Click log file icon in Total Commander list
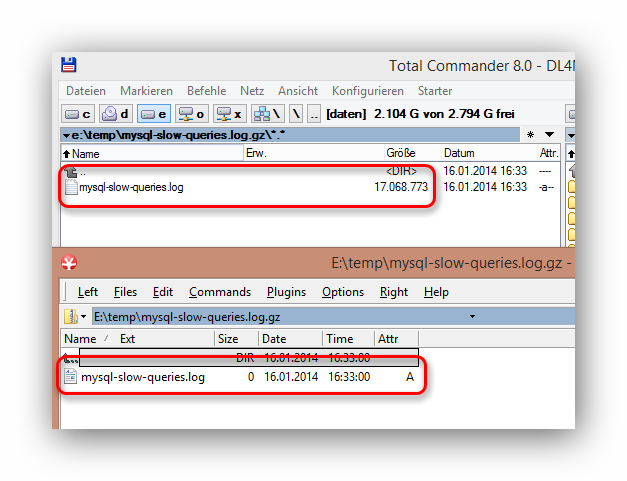 click(71, 187)
